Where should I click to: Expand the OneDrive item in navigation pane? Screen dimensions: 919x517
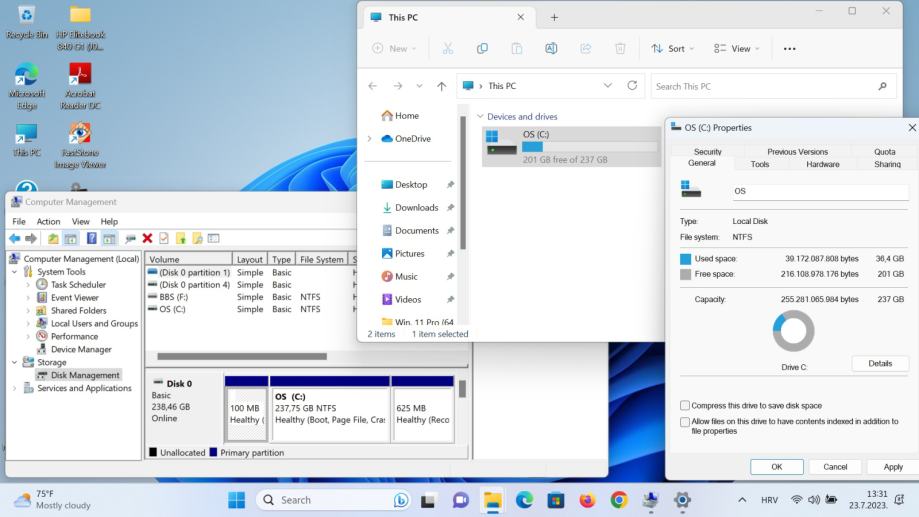click(x=370, y=139)
